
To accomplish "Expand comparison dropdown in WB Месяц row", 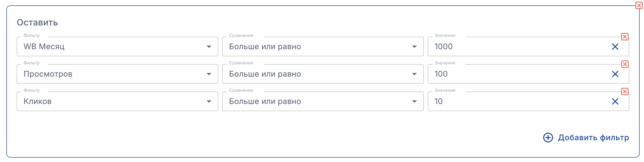I will 322,47.
